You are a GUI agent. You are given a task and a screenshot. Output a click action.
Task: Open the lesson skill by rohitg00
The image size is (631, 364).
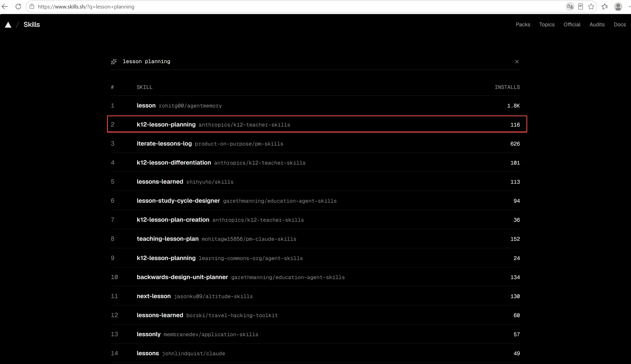coord(315,105)
